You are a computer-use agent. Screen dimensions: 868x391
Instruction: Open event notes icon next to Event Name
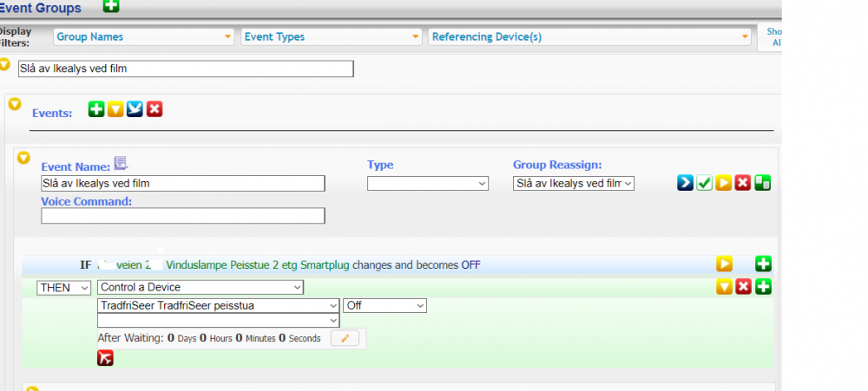(x=121, y=163)
